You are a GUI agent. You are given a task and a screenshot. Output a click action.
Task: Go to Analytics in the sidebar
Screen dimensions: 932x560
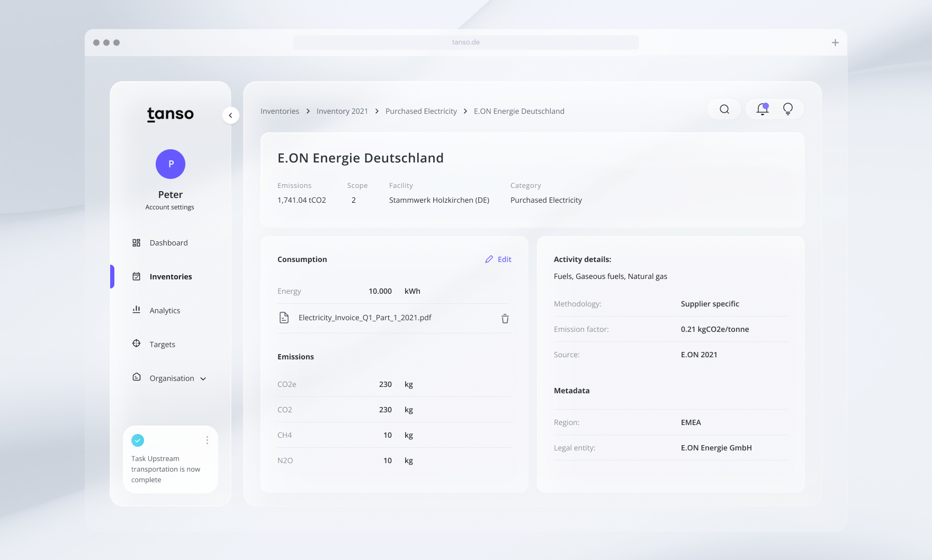[x=165, y=310]
